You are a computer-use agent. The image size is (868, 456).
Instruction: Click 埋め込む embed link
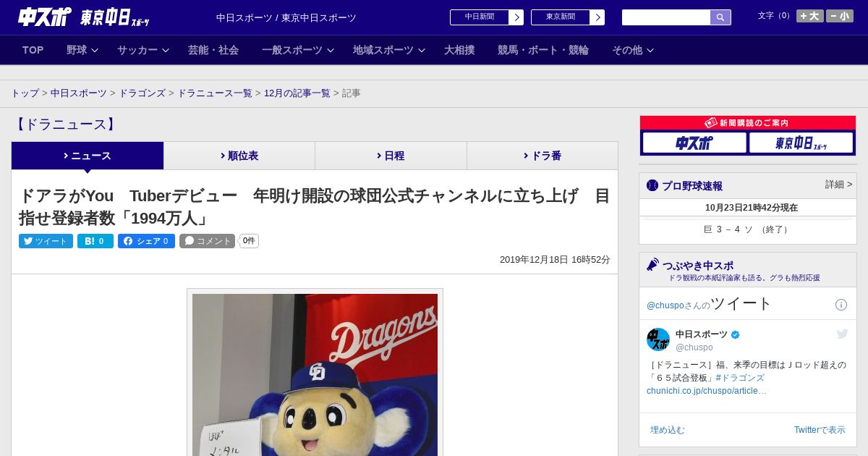point(667,430)
